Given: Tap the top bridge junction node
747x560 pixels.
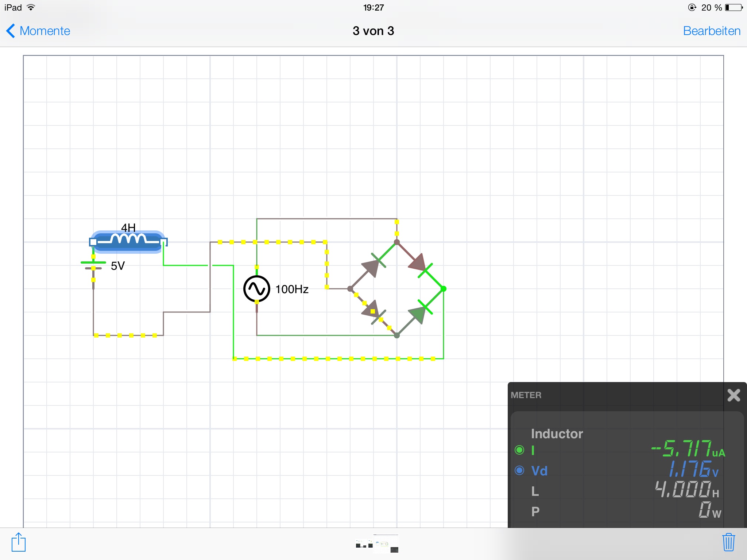Looking at the screenshot, I should [397, 242].
